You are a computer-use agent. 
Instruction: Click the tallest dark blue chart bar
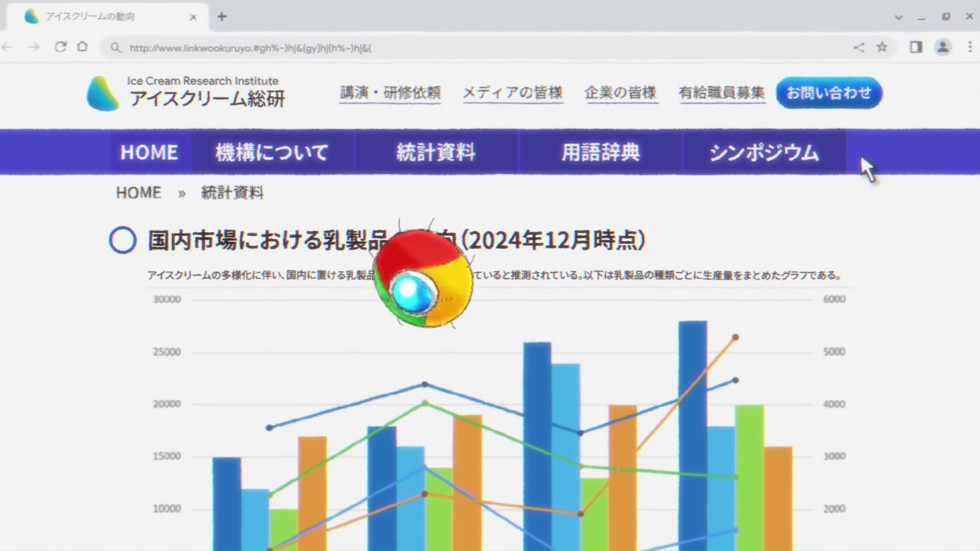pyautogui.click(x=693, y=436)
